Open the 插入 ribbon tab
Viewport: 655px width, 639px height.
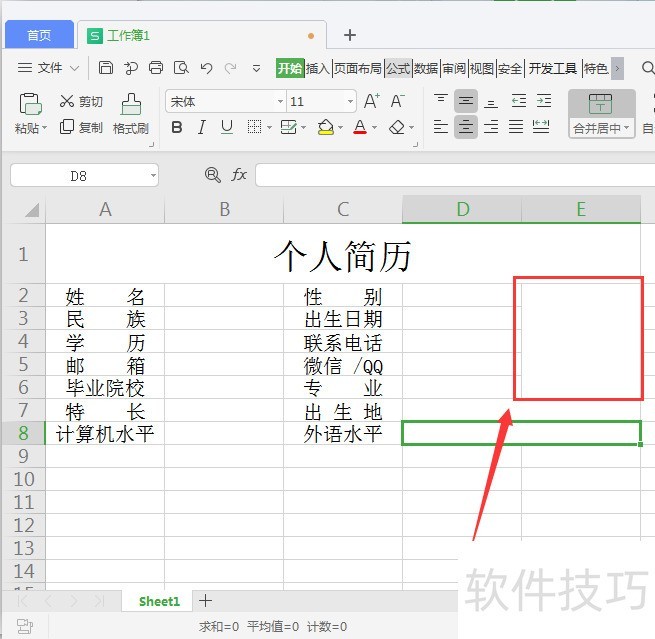(x=318, y=68)
